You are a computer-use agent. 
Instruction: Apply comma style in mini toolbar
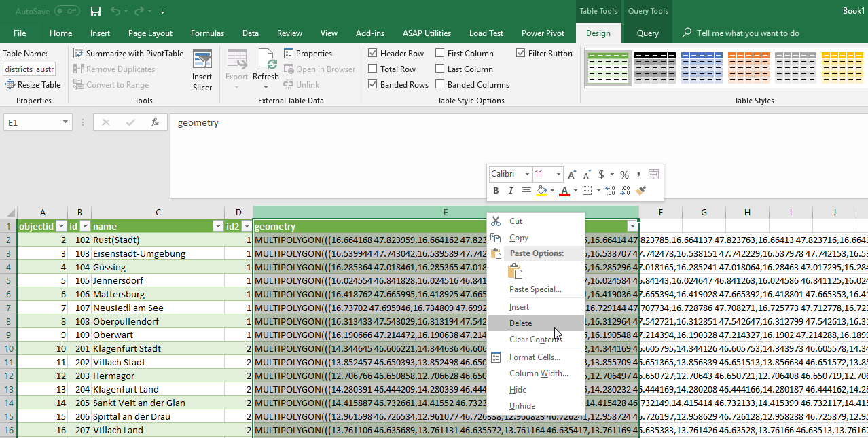pos(638,175)
